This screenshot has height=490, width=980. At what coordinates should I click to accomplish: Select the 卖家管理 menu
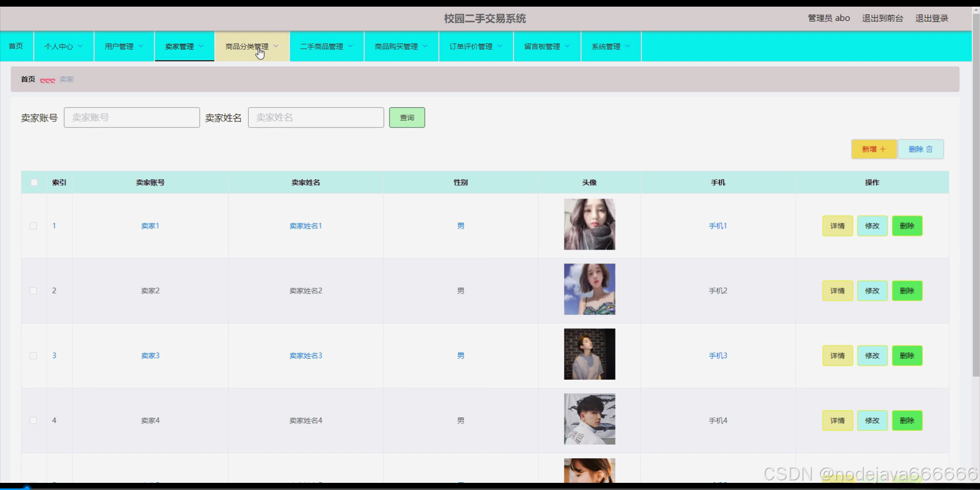pos(184,46)
